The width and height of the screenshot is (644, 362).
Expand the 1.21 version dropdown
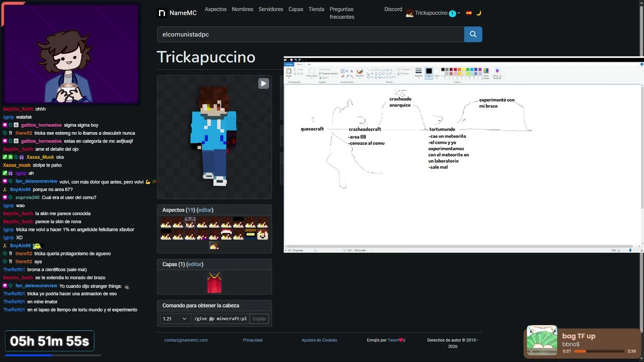pos(175,319)
